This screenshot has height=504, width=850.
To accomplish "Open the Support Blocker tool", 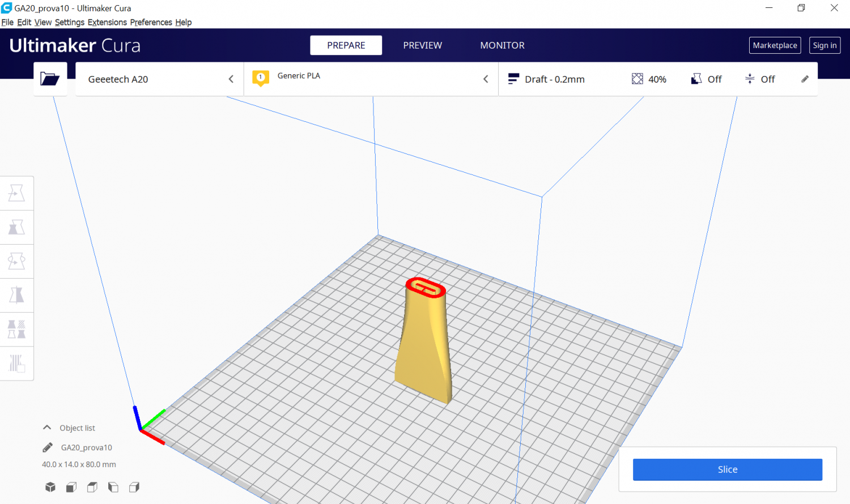I will [x=16, y=363].
